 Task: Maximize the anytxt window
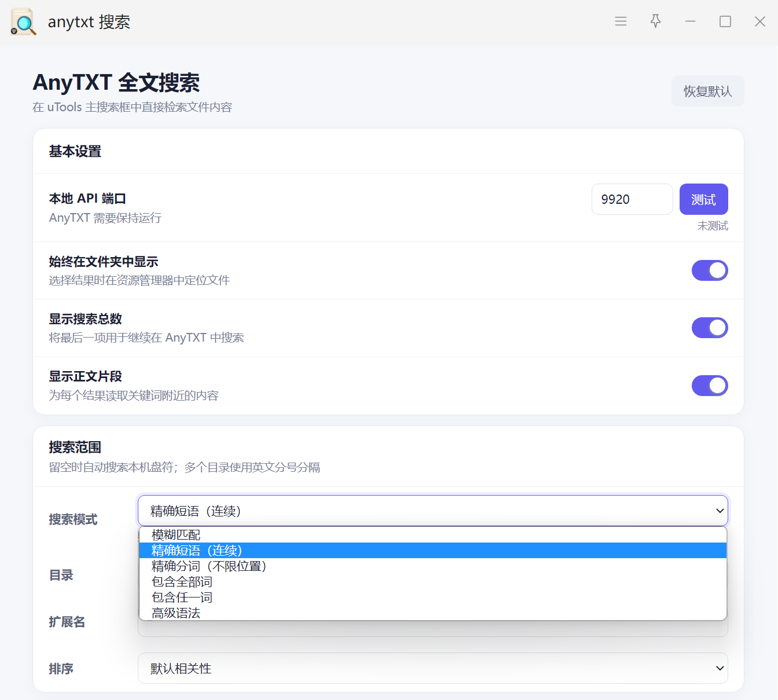coord(725,21)
